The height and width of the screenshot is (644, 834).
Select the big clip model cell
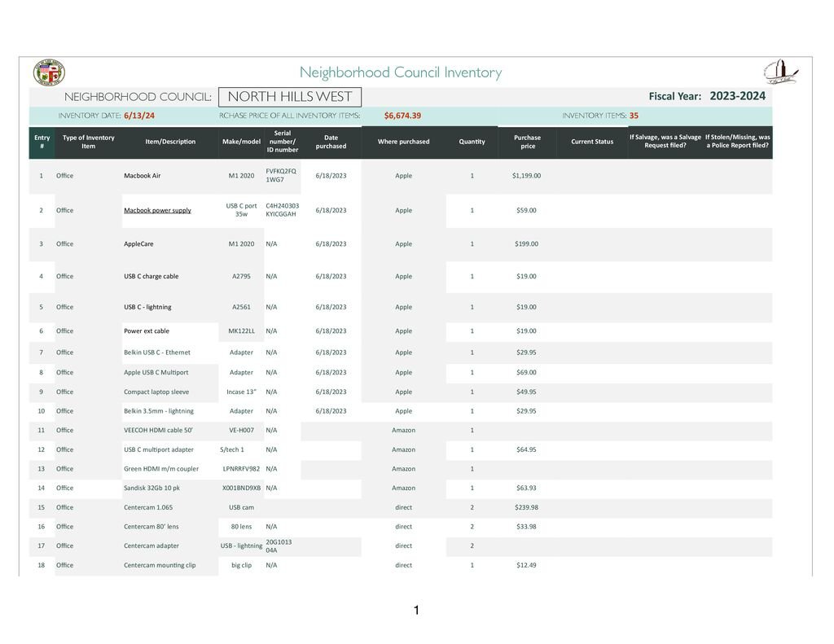tap(241, 565)
